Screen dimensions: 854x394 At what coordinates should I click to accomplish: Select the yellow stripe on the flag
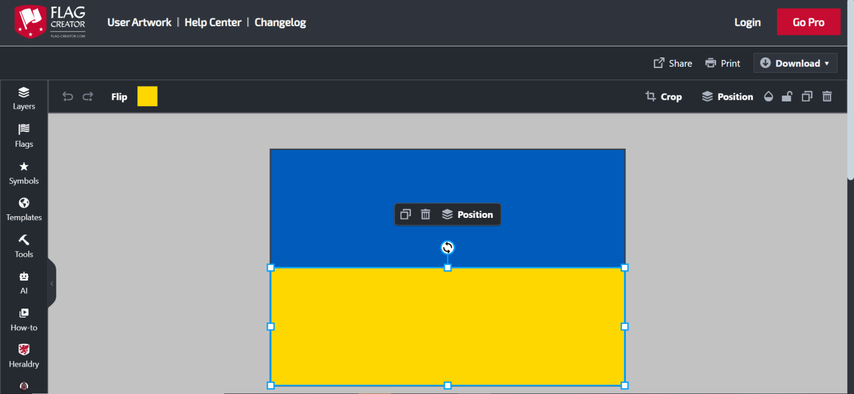click(447, 326)
